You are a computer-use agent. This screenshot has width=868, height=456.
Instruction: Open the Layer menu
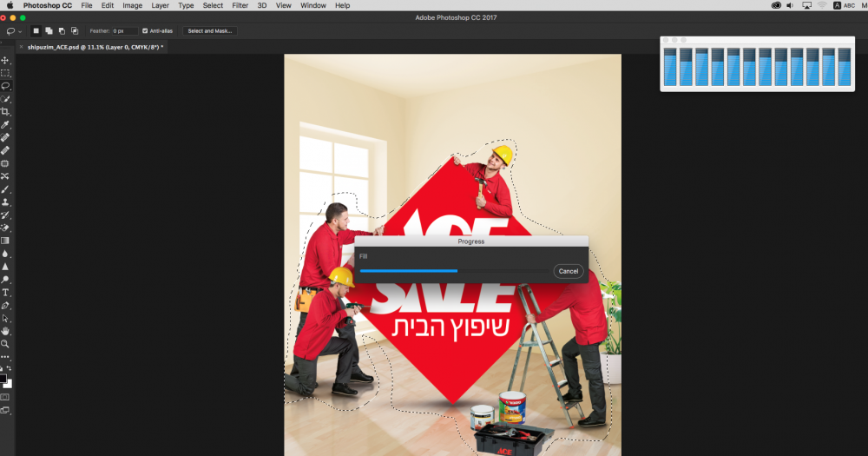point(160,5)
